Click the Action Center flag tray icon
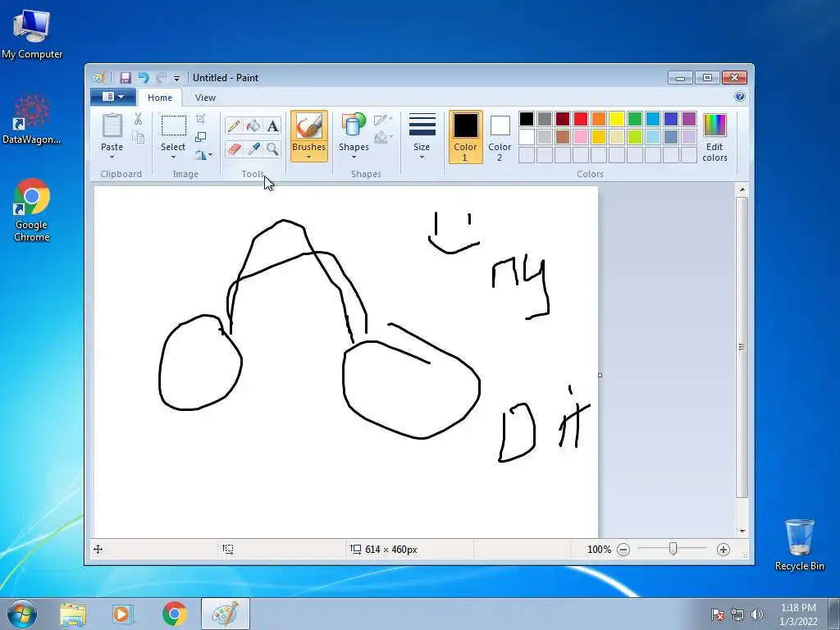 tap(718, 614)
